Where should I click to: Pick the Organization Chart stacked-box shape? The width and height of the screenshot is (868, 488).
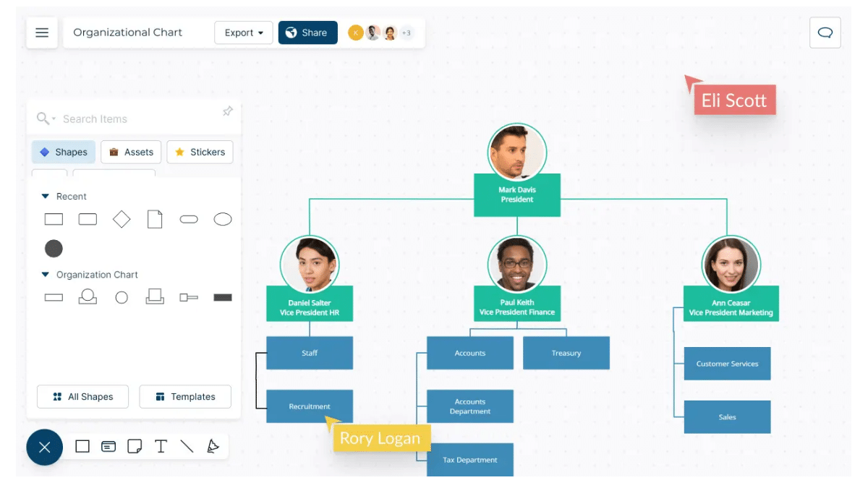(x=155, y=296)
